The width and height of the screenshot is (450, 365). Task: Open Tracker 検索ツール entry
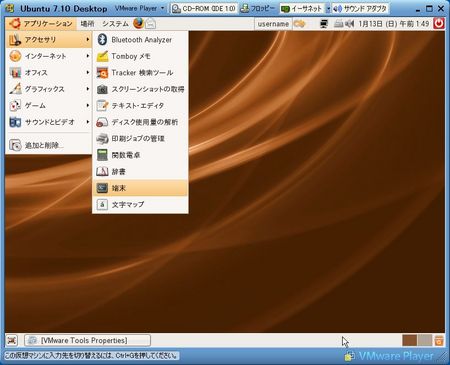tap(140, 73)
